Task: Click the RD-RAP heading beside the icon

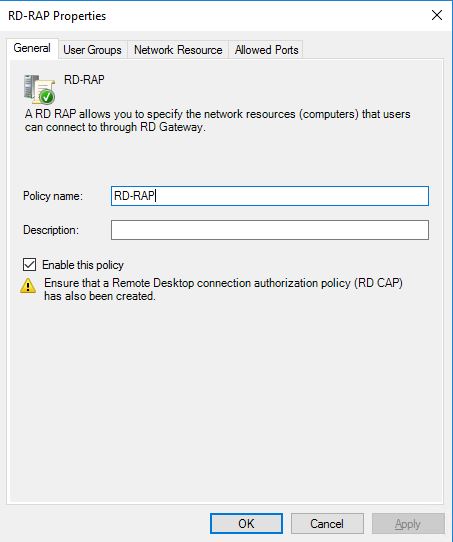Action: point(84,80)
